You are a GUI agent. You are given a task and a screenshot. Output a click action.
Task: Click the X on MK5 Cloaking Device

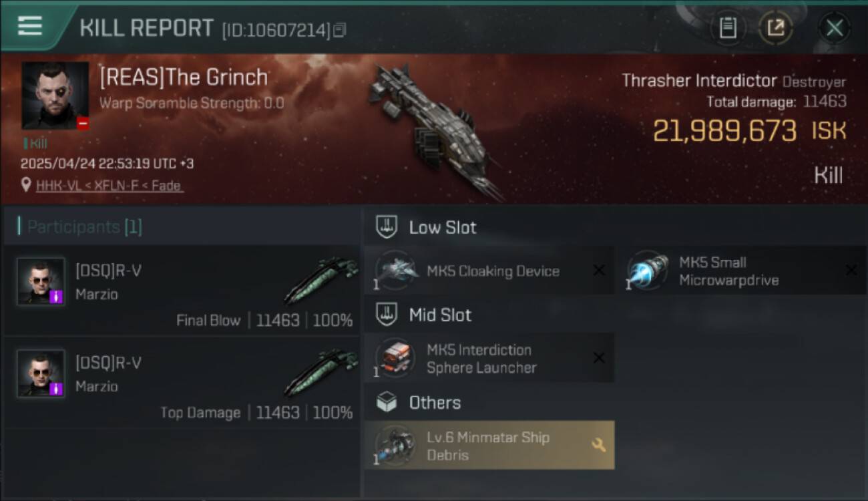tap(599, 270)
